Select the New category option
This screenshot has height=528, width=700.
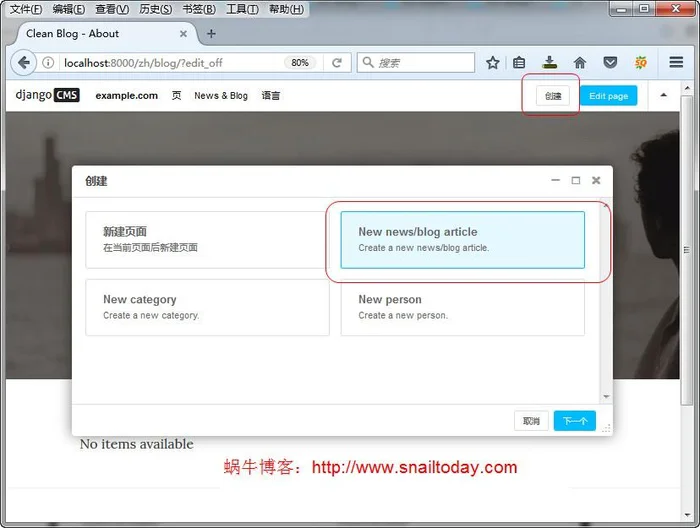pos(207,308)
